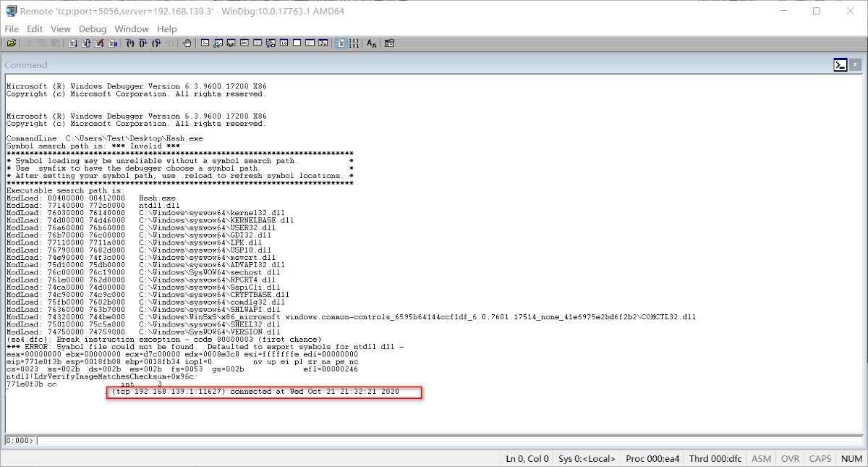
Task: Open the Help menu
Action: click(167, 29)
